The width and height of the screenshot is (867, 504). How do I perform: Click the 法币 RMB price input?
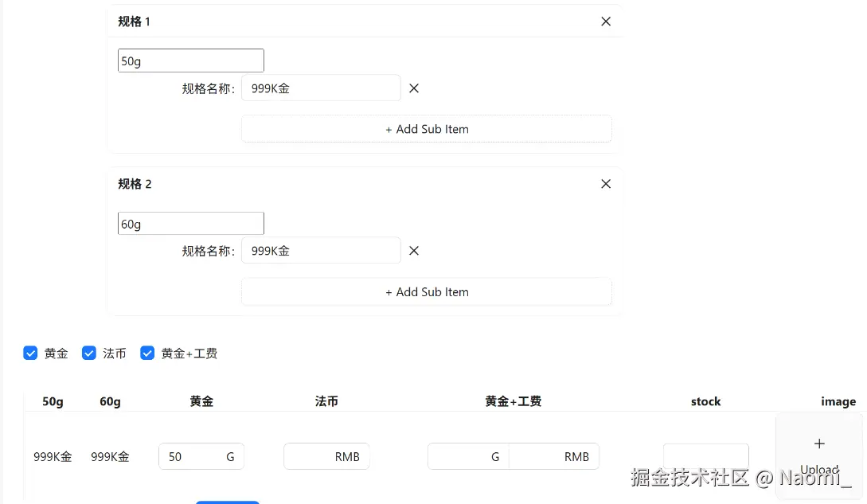(x=326, y=456)
